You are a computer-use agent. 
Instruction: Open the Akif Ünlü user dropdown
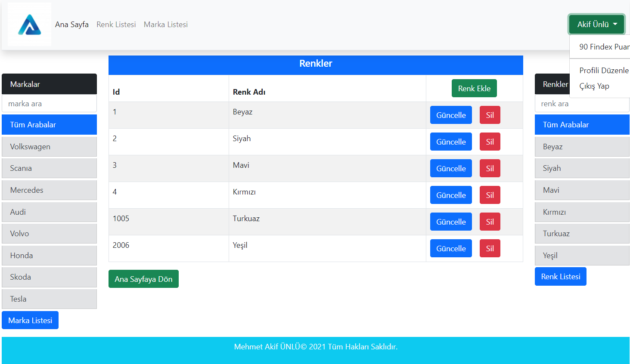click(x=596, y=24)
